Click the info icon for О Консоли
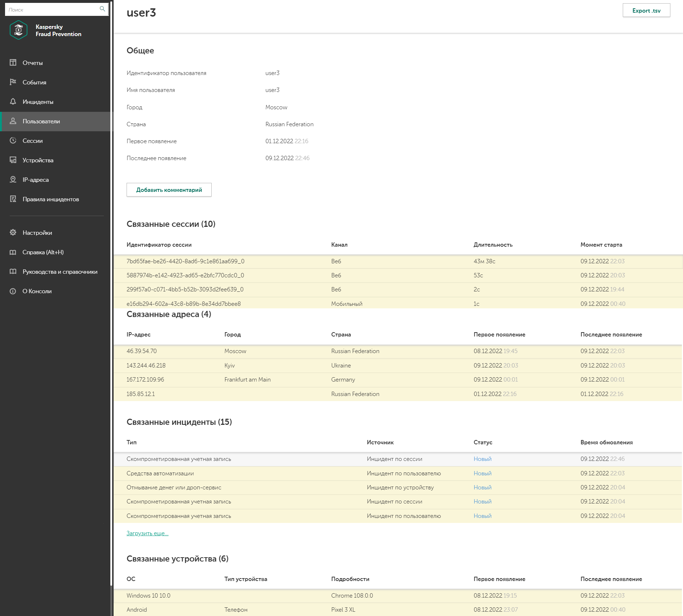The height and width of the screenshot is (616, 683). (x=13, y=291)
